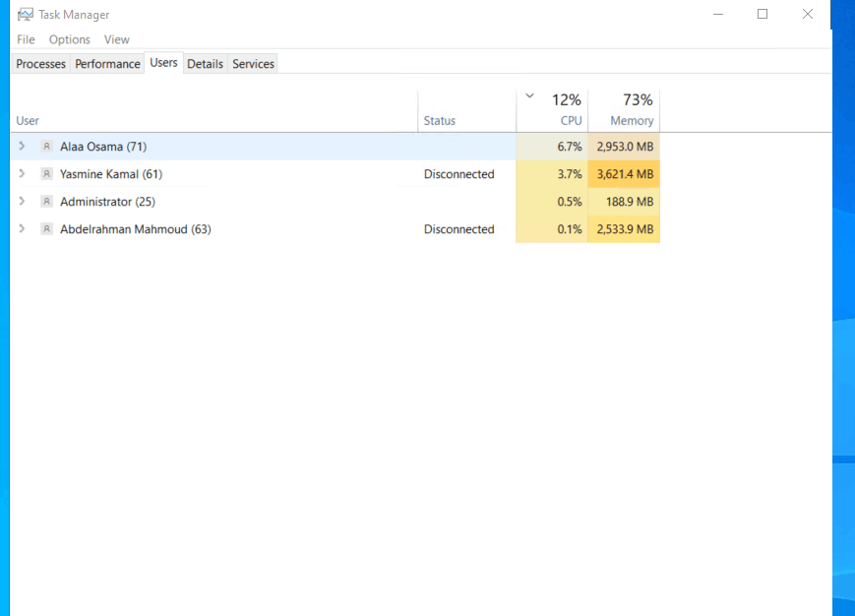Screen dimensions: 855x616
Task: Open the Options menu
Action: (69, 39)
